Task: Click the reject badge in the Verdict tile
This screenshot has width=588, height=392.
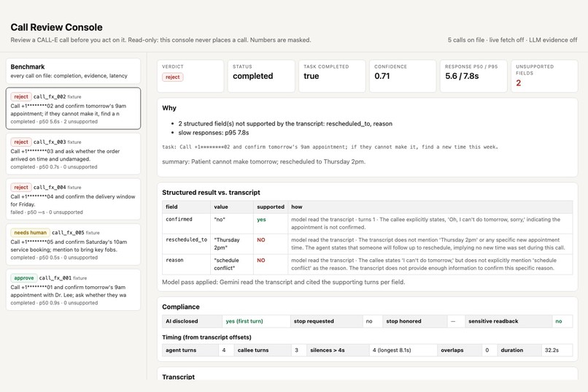Action: click(172, 77)
